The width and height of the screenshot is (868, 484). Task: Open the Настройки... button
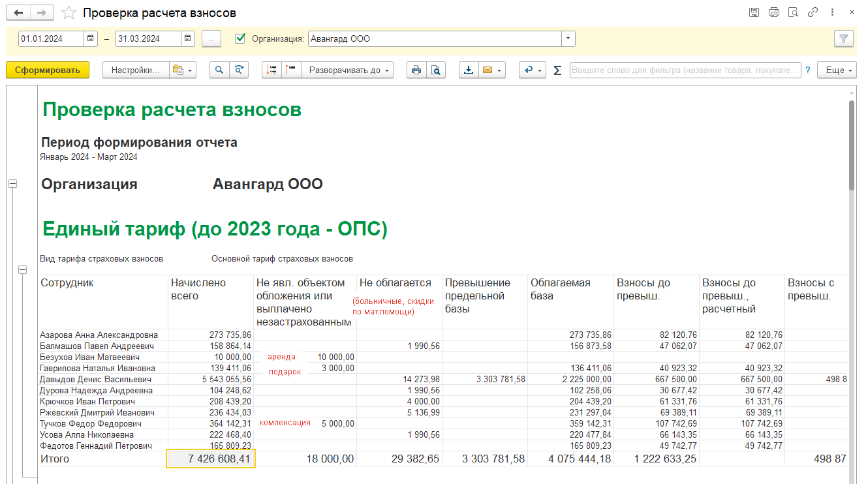[x=136, y=70]
